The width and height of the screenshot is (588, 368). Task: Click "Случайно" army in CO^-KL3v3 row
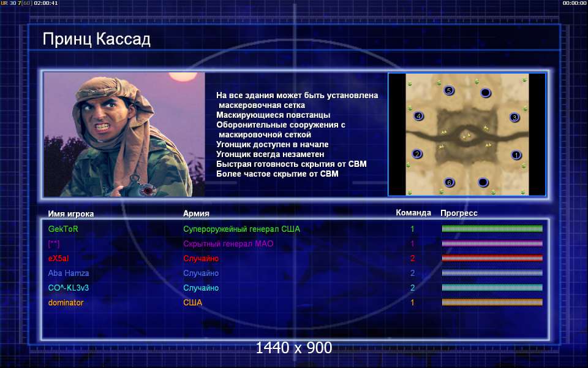pos(201,288)
